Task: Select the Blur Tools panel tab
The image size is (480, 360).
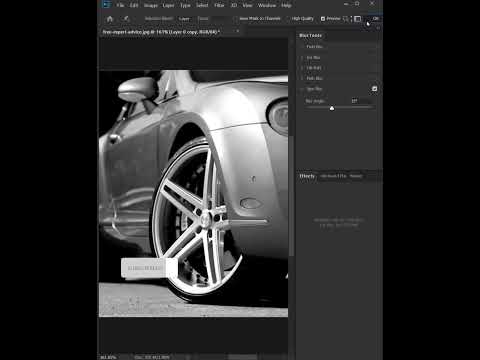Action: [x=310, y=35]
